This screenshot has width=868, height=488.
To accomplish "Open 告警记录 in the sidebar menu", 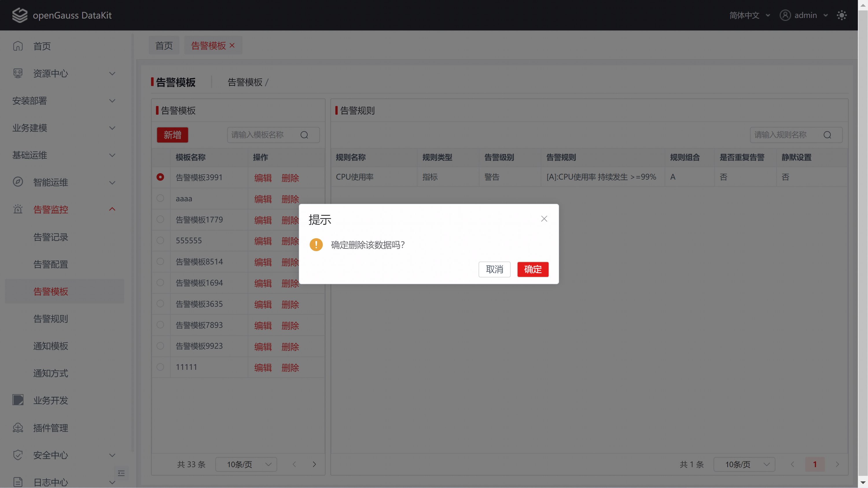I will pyautogui.click(x=51, y=237).
